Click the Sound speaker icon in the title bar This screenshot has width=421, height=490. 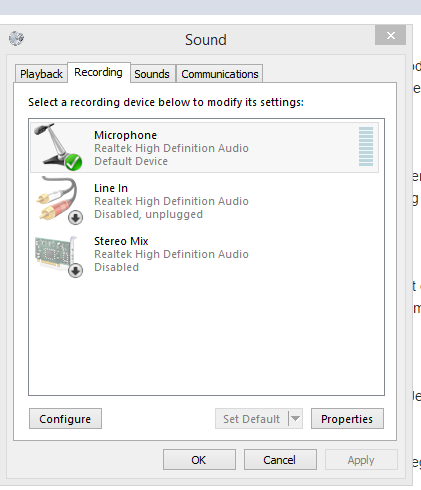pyautogui.click(x=16, y=38)
